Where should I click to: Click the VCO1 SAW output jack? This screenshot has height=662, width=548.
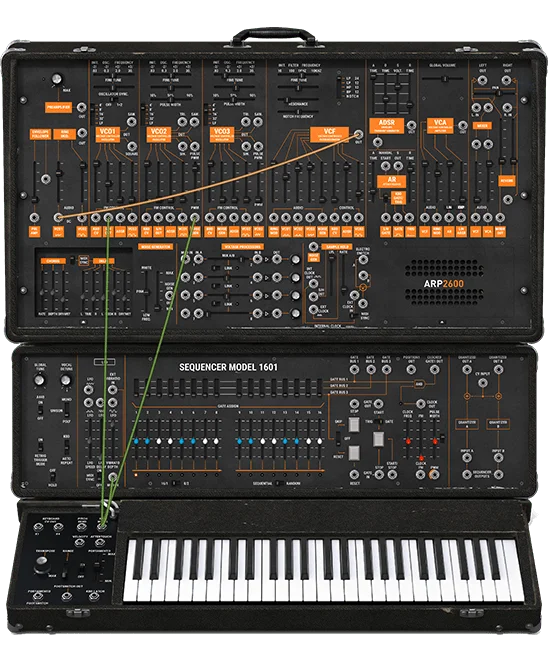132,122
